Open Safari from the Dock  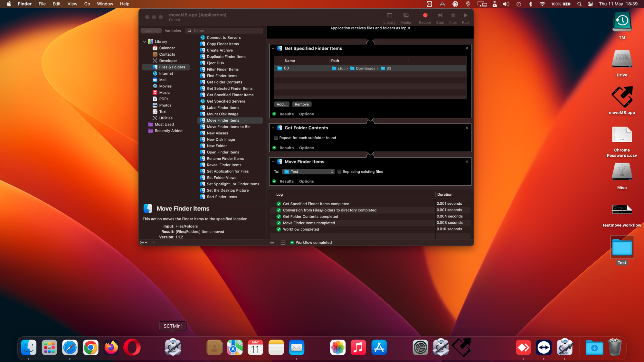[70, 348]
